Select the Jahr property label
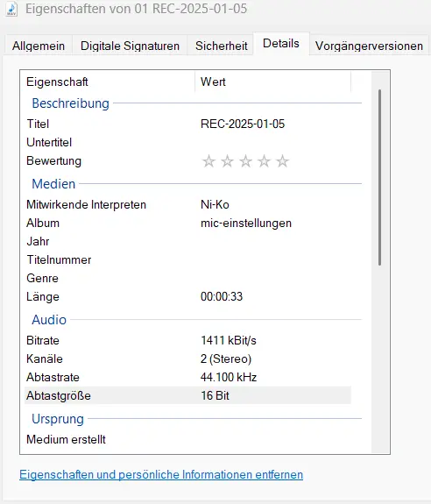The width and height of the screenshot is (431, 504). (38, 241)
